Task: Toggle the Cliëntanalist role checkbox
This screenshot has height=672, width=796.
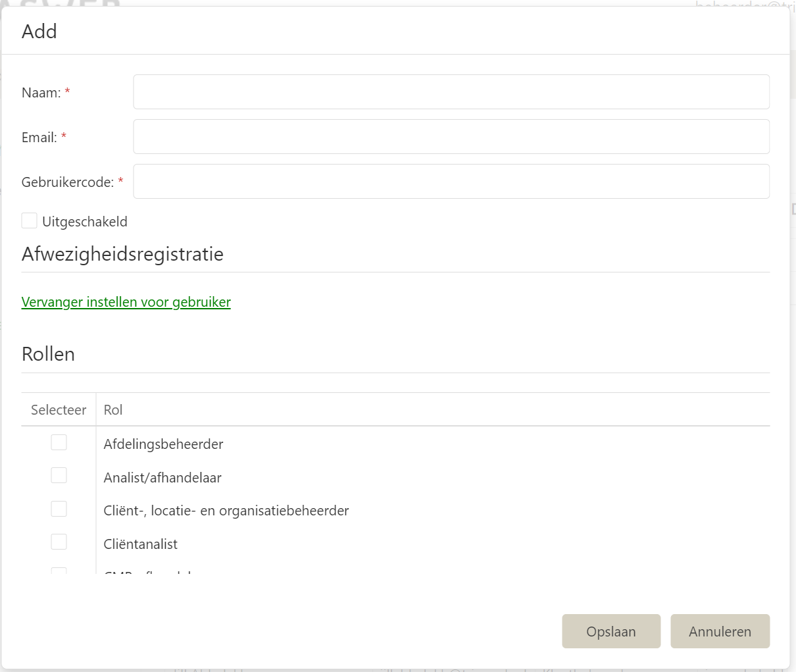Action: (x=59, y=542)
